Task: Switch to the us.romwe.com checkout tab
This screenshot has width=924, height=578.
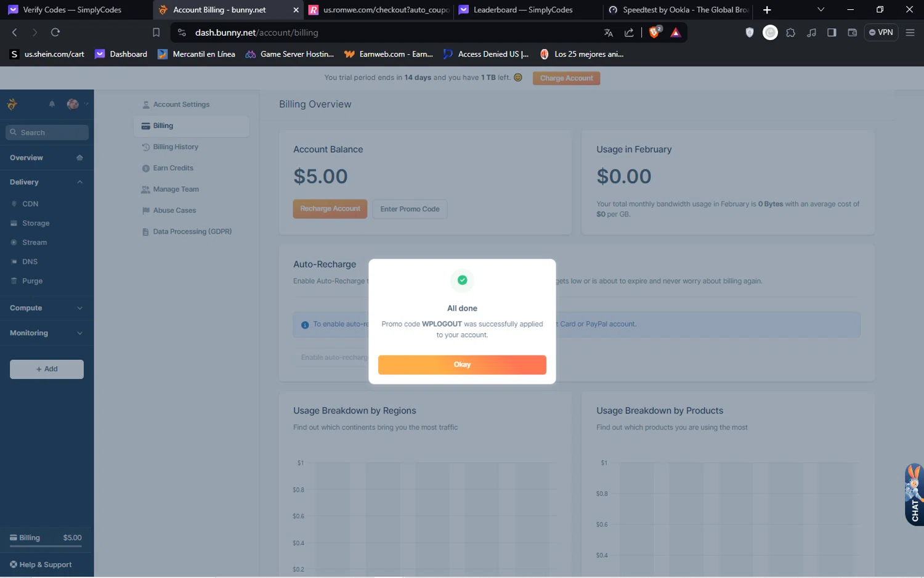Action: pyautogui.click(x=380, y=10)
